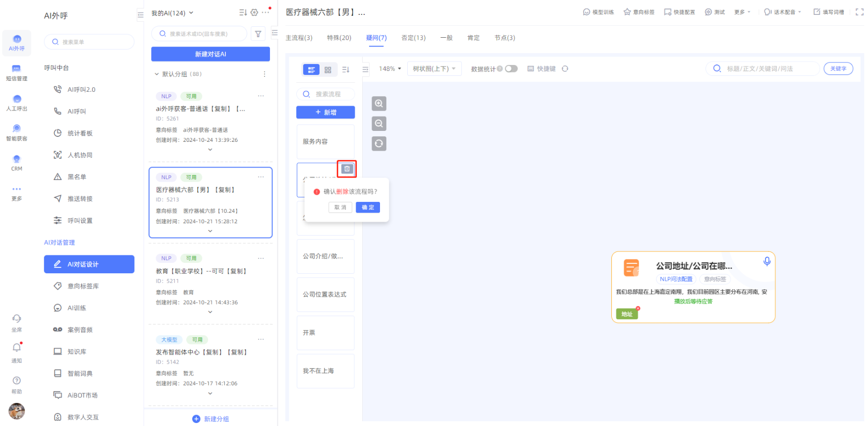Open the 通知 bell icon

[x=17, y=348]
